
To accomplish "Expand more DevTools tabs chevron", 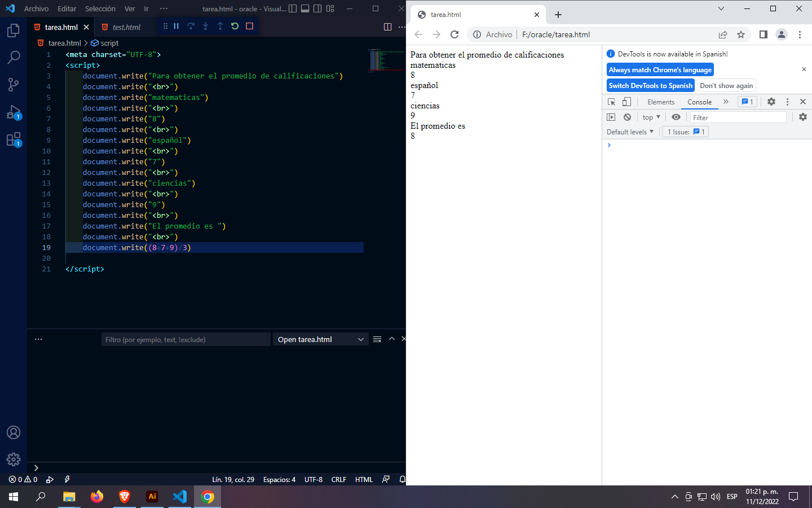I will pyautogui.click(x=726, y=102).
